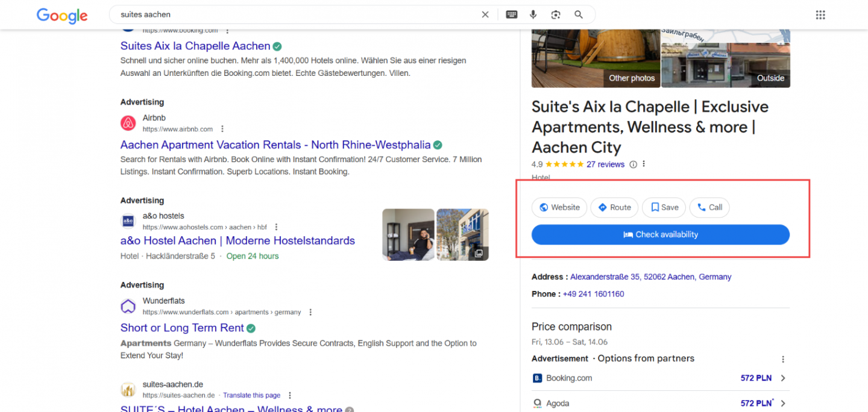The image size is (868, 412).
Task: Open three-dot menu beside aohostels.com URL
Action: click(276, 227)
